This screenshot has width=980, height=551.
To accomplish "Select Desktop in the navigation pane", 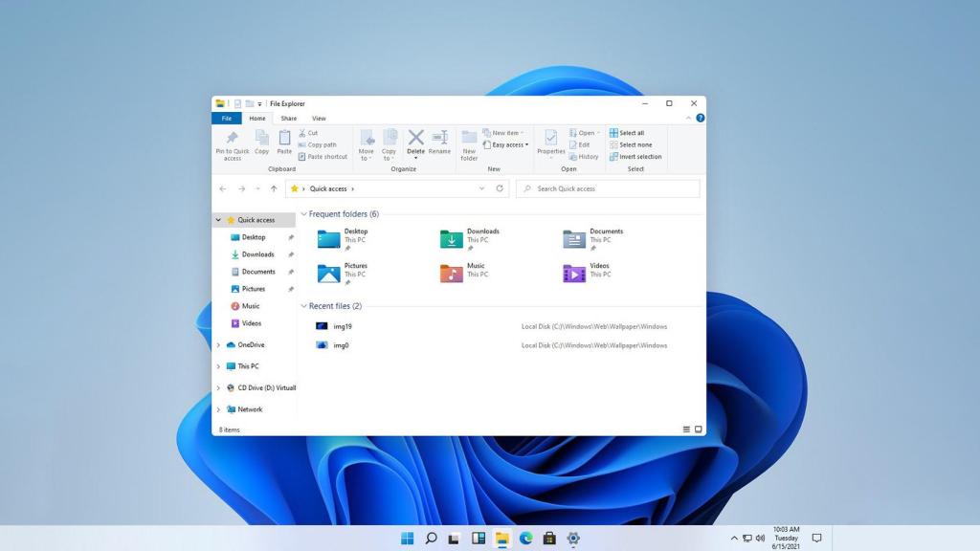I will (255, 237).
